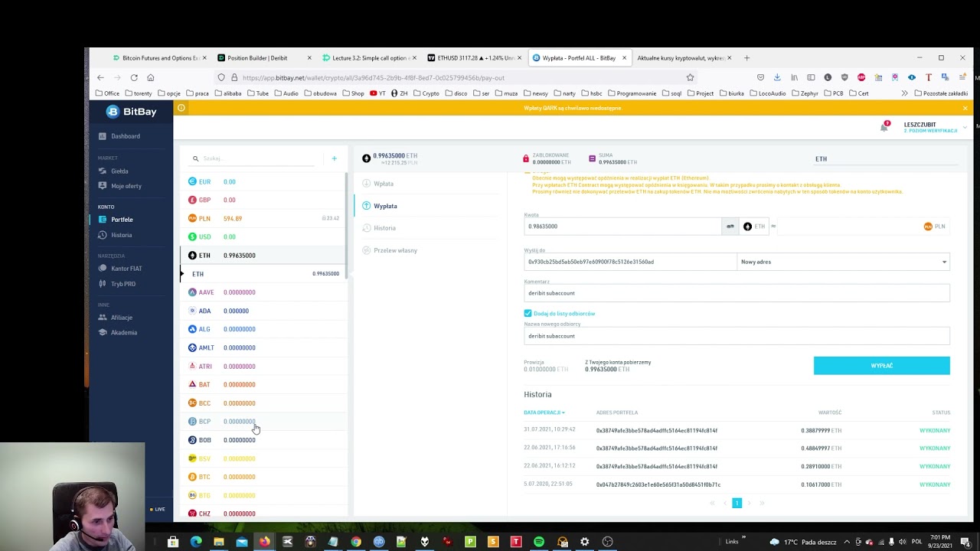Open Akademia in the sidebar

coord(118,333)
